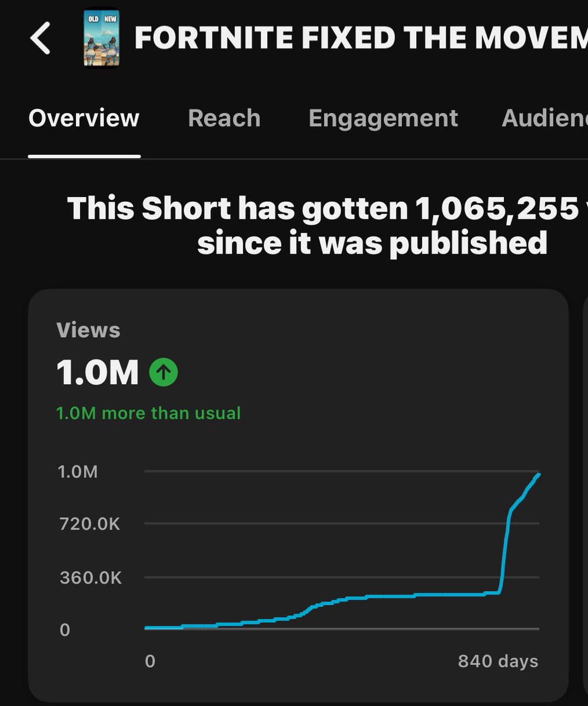Switch to the Reach tab
This screenshot has height=706, width=588.
(224, 118)
